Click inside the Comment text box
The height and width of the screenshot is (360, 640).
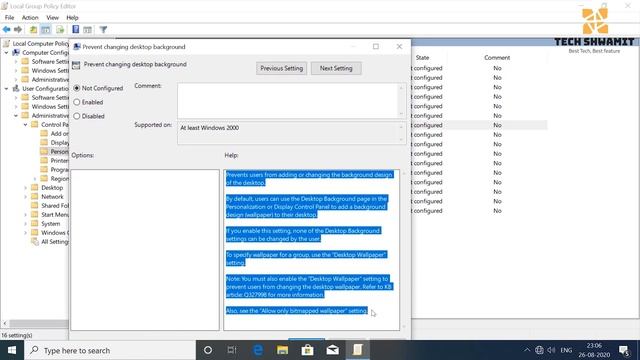[x=288, y=100]
